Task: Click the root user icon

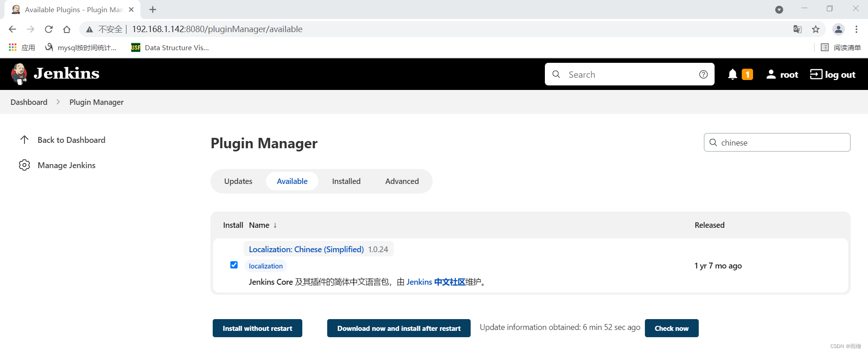Action: pyautogui.click(x=771, y=75)
